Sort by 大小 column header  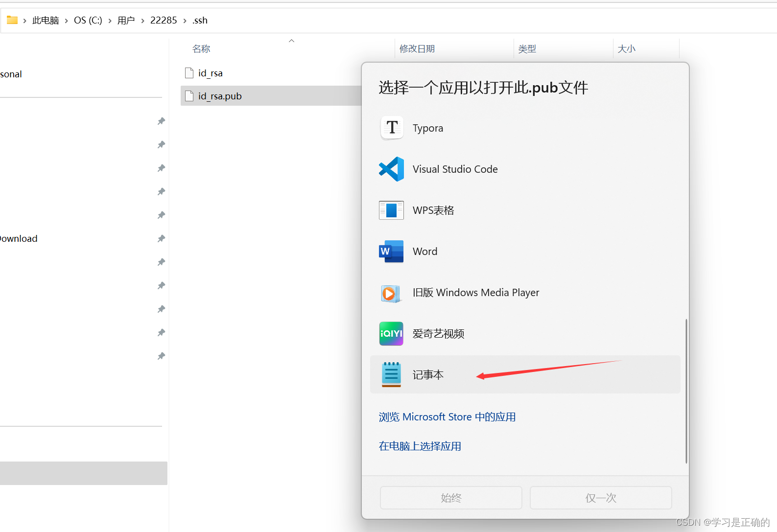627,48
